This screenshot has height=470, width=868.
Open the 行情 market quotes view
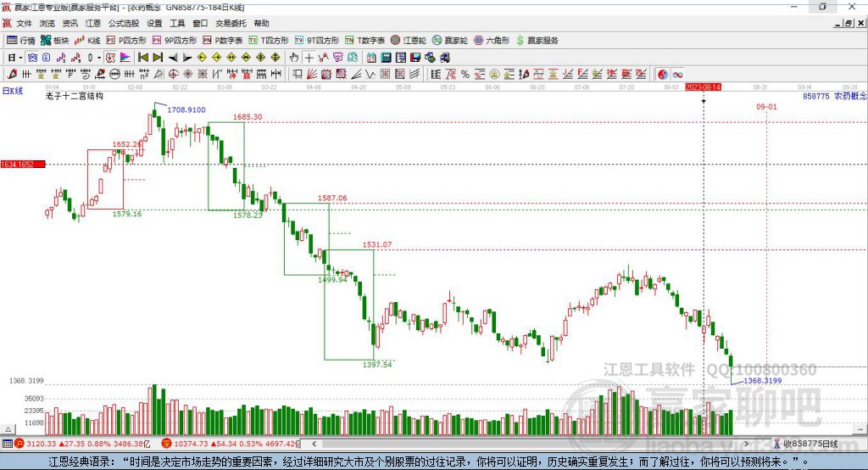(20, 41)
